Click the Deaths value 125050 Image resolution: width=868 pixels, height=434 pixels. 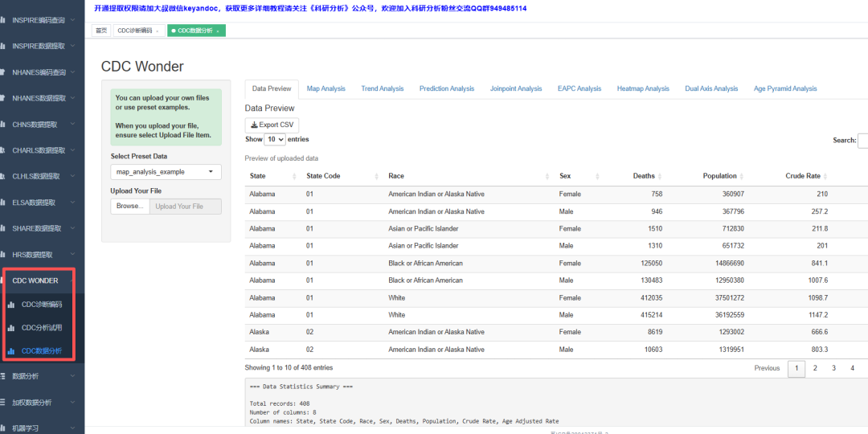[x=651, y=264]
